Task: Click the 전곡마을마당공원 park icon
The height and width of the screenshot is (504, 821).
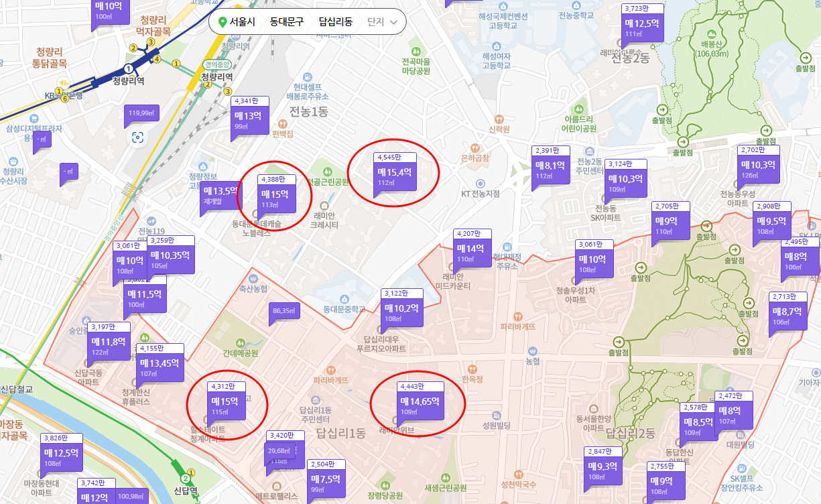Action: tap(415, 51)
